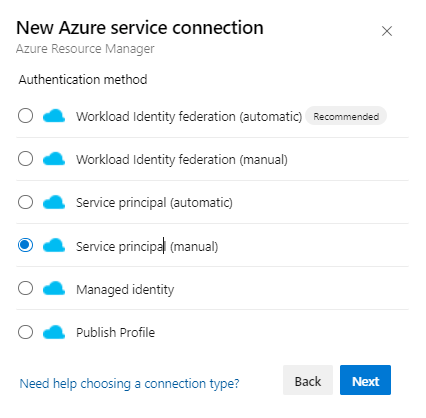Viewport: 426px width, 418px height.
Task: Click the Service principal (automatic) label text
Action: tap(154, 203)
